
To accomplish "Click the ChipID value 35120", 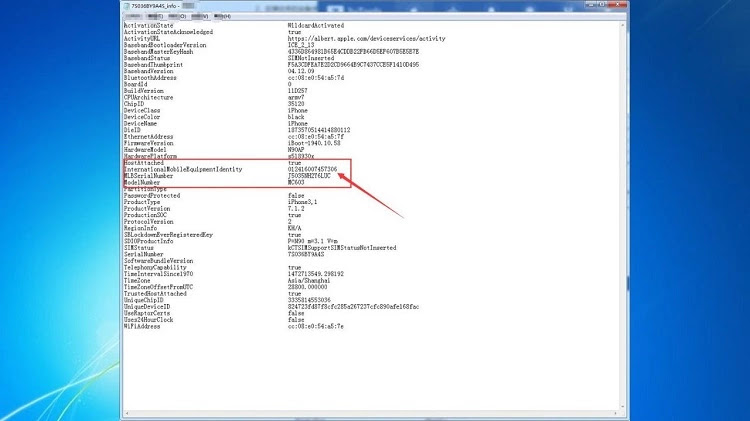I will (x=296, y=104).
